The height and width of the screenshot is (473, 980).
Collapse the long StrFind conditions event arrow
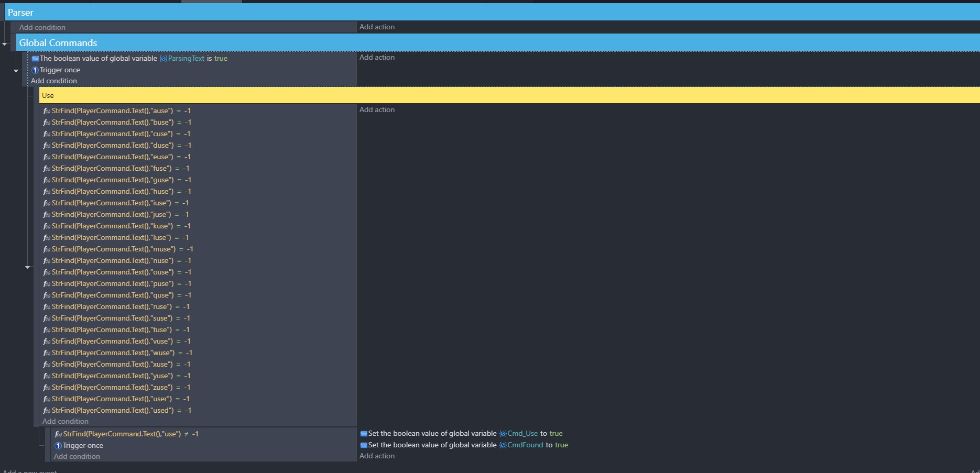(x=28, y=267)
